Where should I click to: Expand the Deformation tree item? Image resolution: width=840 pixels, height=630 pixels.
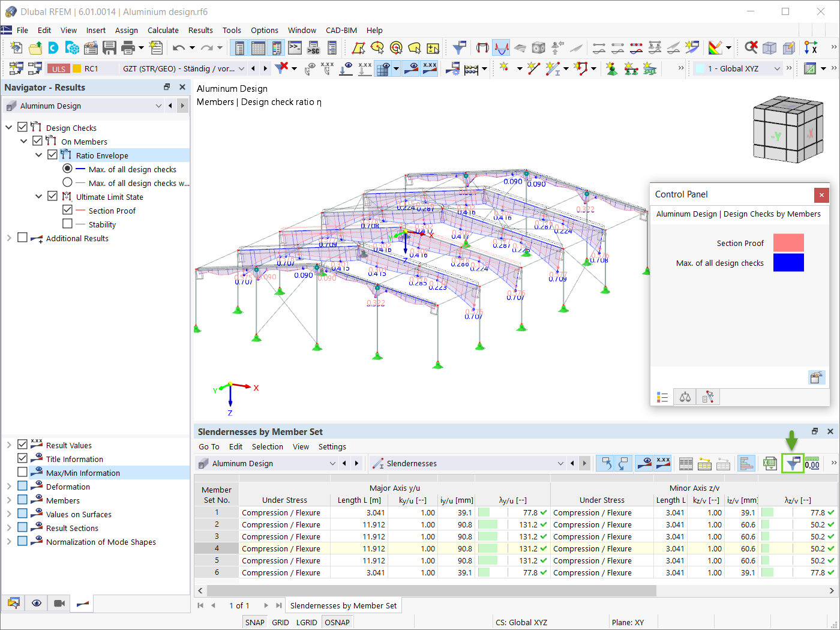pos(9,487)
